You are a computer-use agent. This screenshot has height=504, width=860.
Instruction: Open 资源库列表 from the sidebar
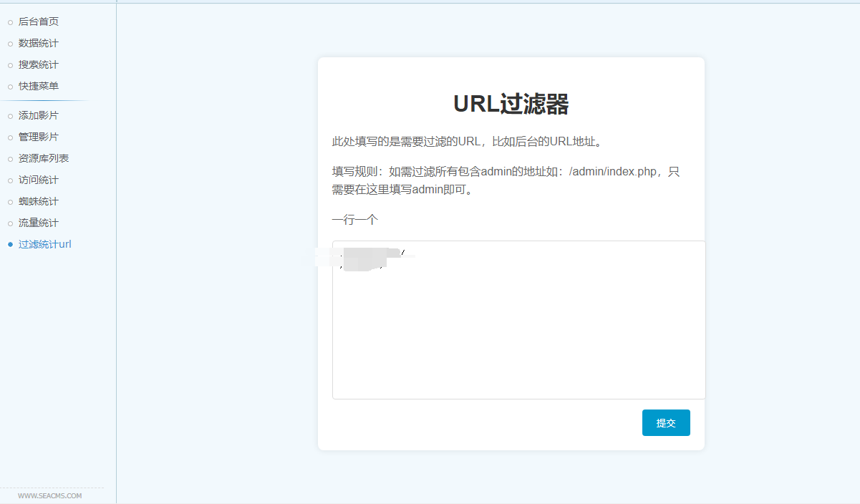[44, 158]
